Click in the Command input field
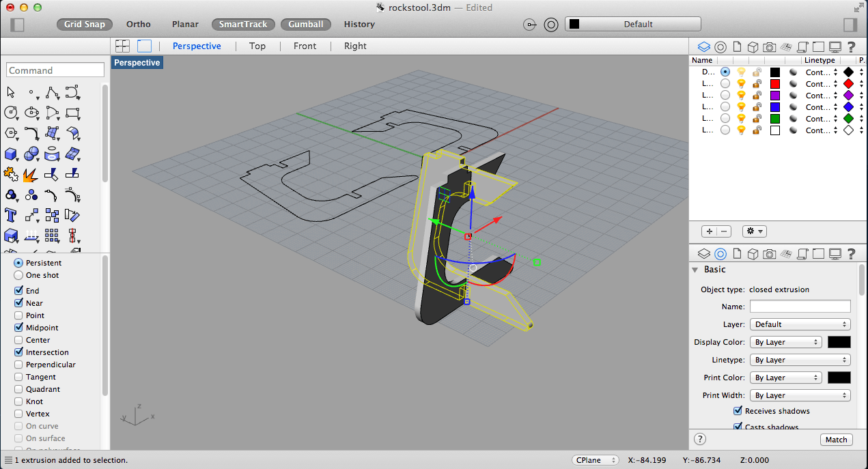 click(55, 70)
